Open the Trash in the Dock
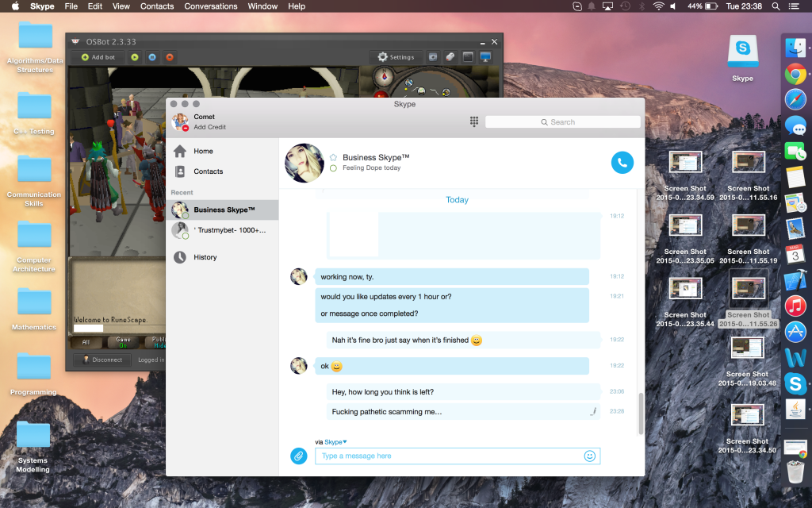Viewport: 812px width, 508px height. (795, 471)
